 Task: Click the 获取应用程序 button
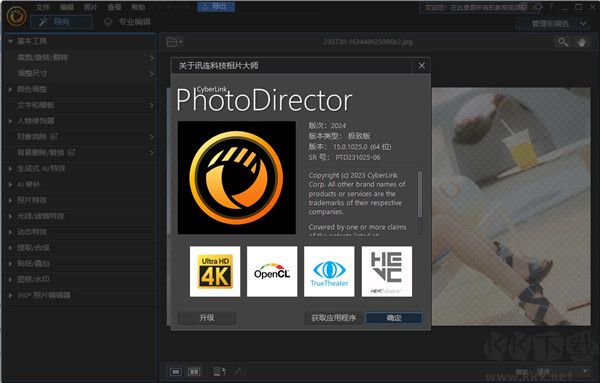(334, 318)
